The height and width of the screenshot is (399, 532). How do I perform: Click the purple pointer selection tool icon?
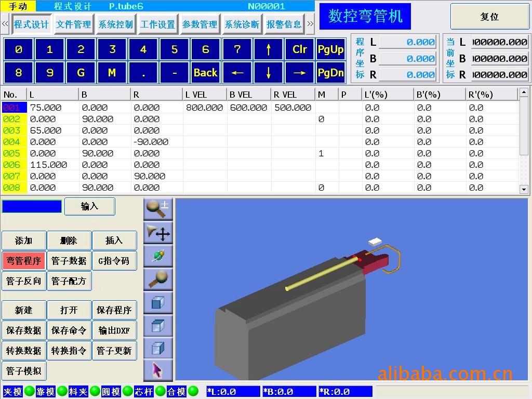point(158,370)
